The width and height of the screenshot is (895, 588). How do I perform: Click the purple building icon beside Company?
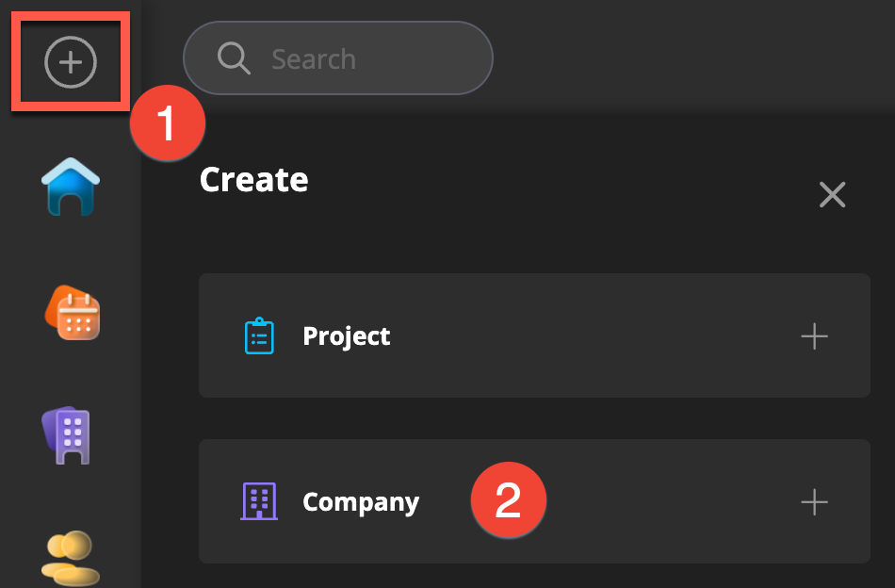[x=259, y=502]
